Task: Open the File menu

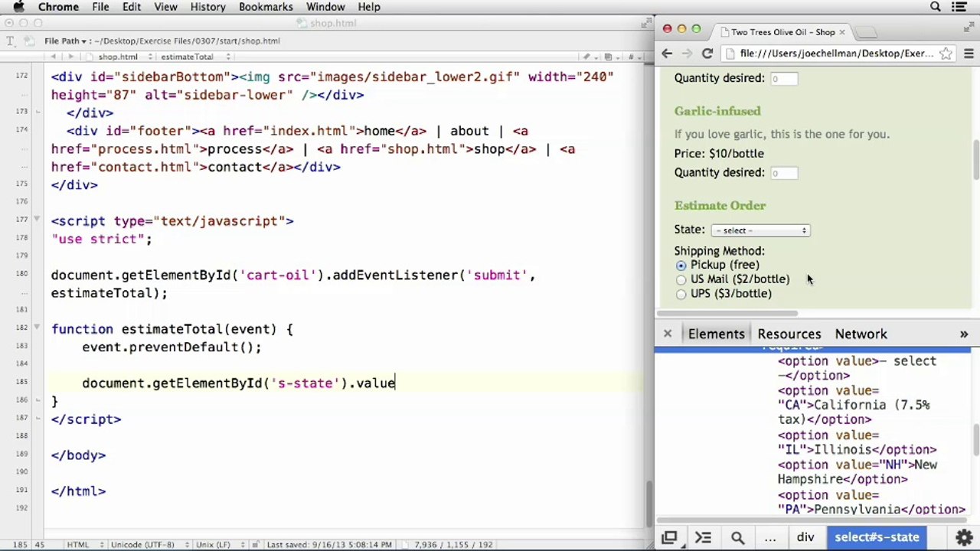Action: click(x=100, y=7)
